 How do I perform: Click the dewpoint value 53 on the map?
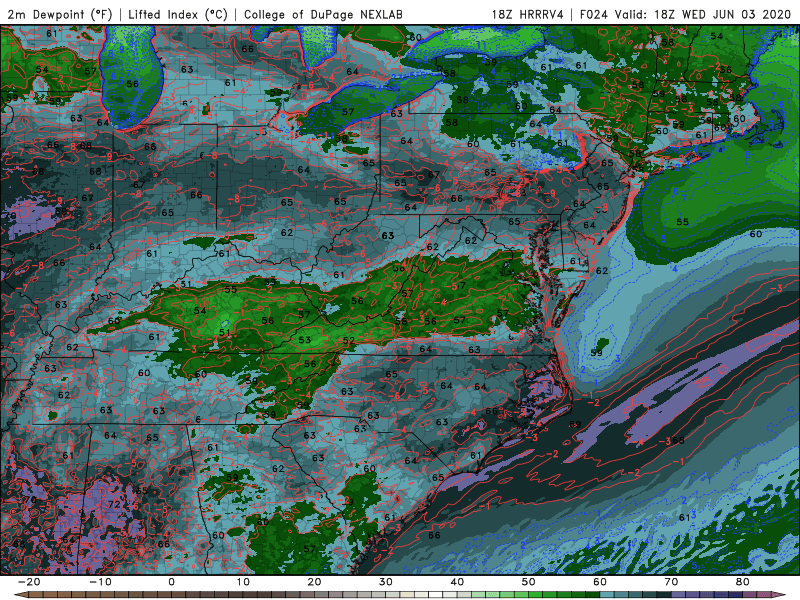305,340
